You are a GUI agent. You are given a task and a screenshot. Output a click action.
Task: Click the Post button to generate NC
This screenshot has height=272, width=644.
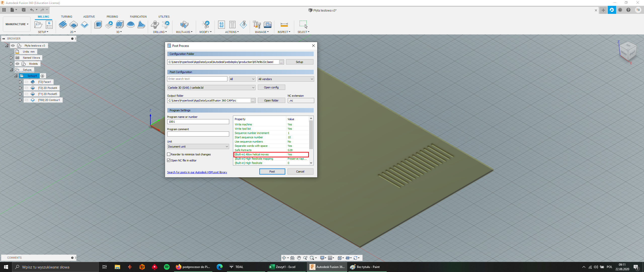pos(272,171)
